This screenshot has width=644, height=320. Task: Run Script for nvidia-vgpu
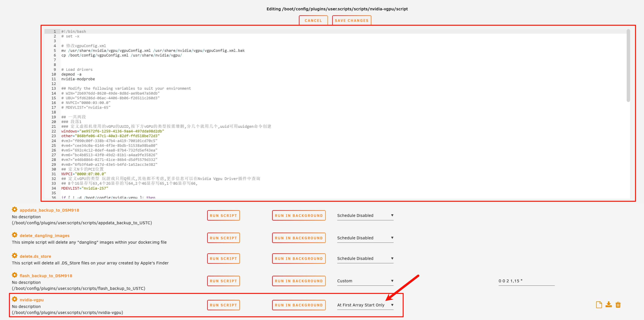pyautogui.click(x=223, y=305)
